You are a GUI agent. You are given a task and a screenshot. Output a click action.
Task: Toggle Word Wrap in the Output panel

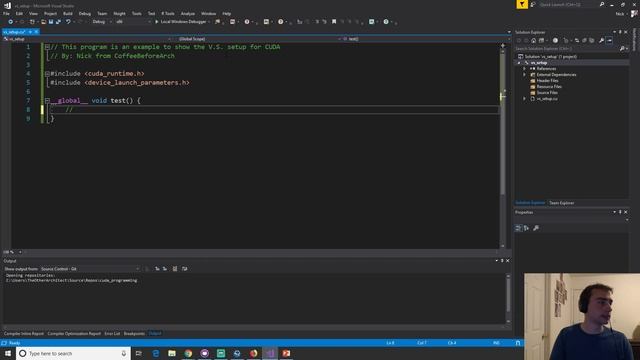pyautogui.click(x=184, y=269)
